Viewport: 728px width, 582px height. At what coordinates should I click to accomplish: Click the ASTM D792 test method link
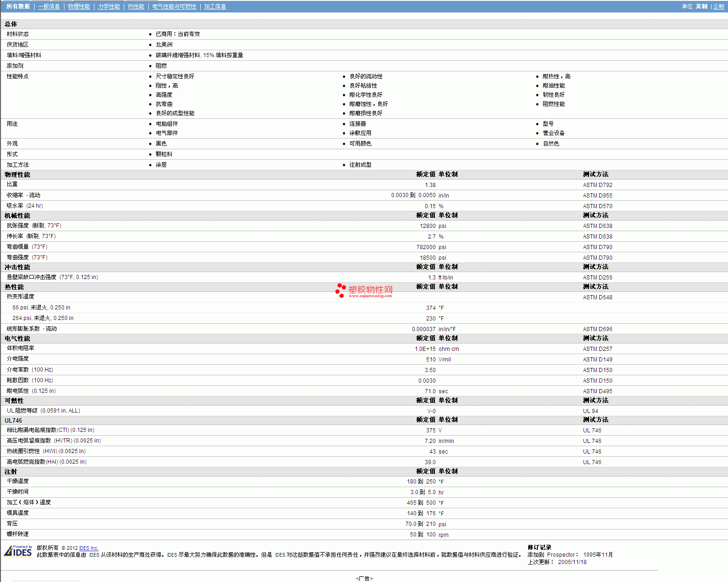click(x=597, y=185)
